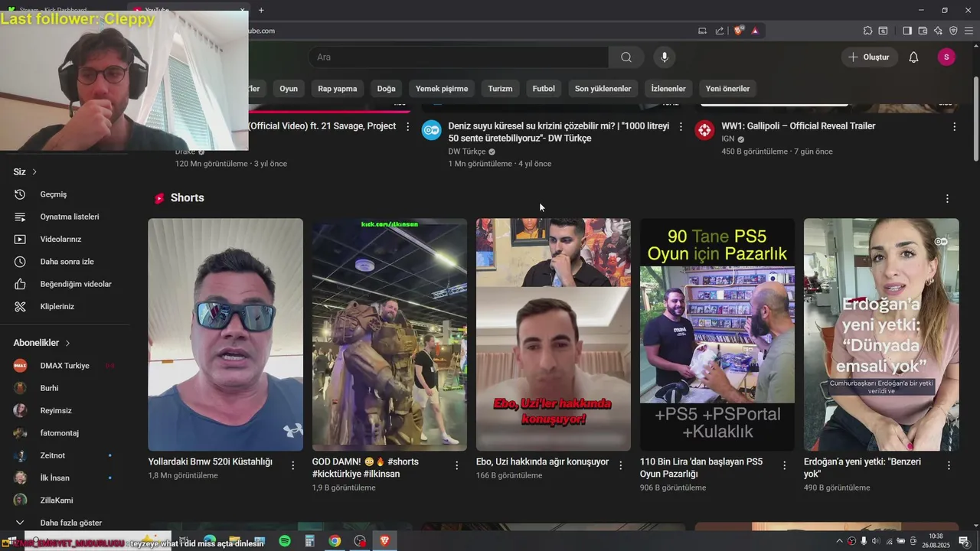The height and width of the screenshot is (551, 980).
Task: Open the notifications bell
Action: (913, 57)
